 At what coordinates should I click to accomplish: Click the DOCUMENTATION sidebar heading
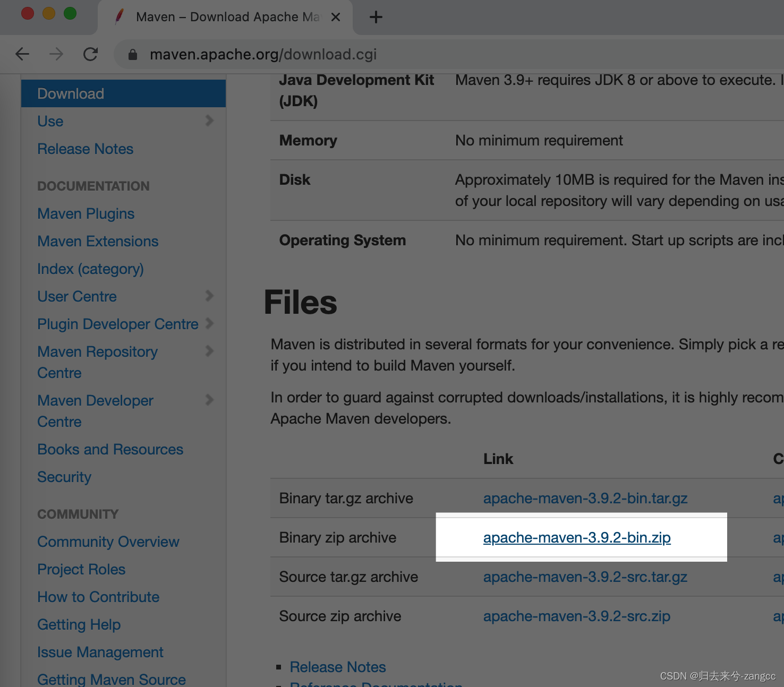coord(93,186)
